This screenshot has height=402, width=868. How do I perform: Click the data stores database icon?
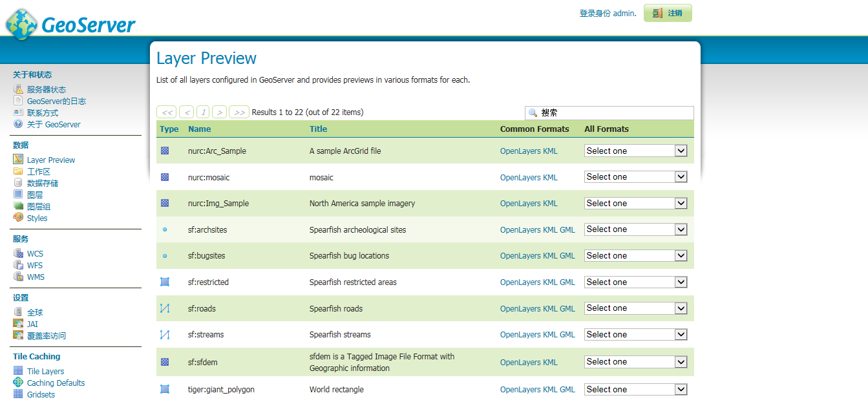click(x=18, y=183)
